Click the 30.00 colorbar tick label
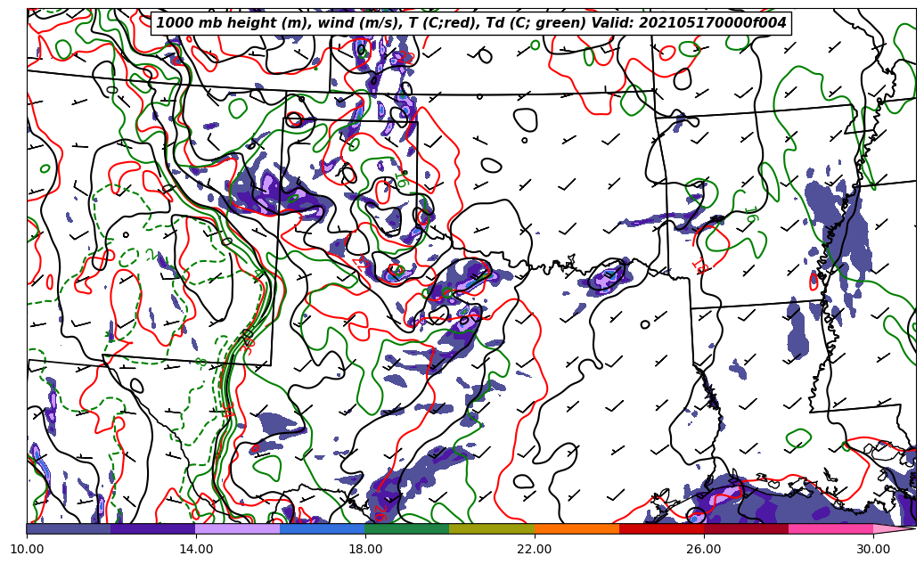The image size is (924, 564). click(873, 549)
